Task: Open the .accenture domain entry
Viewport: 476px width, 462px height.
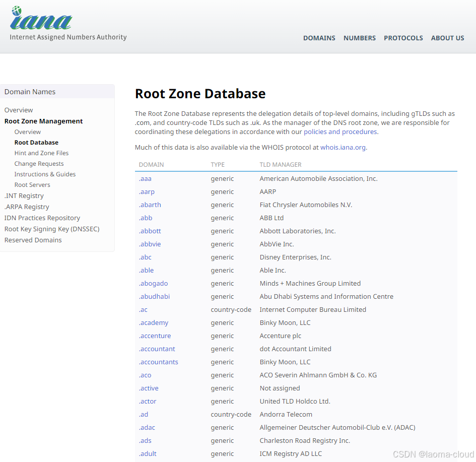Action: [155, 336]
